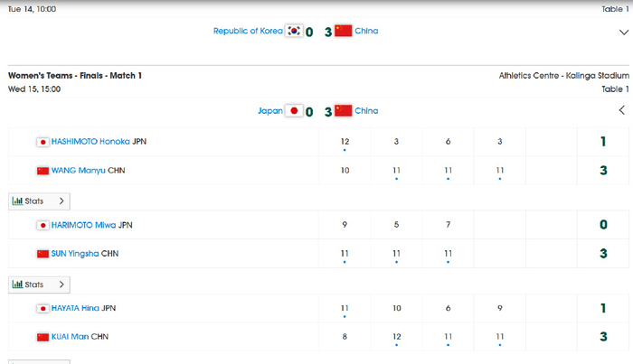
Task: Click the Women's Teams - Finals - Match 1 heading
Action: click(75, 76)
